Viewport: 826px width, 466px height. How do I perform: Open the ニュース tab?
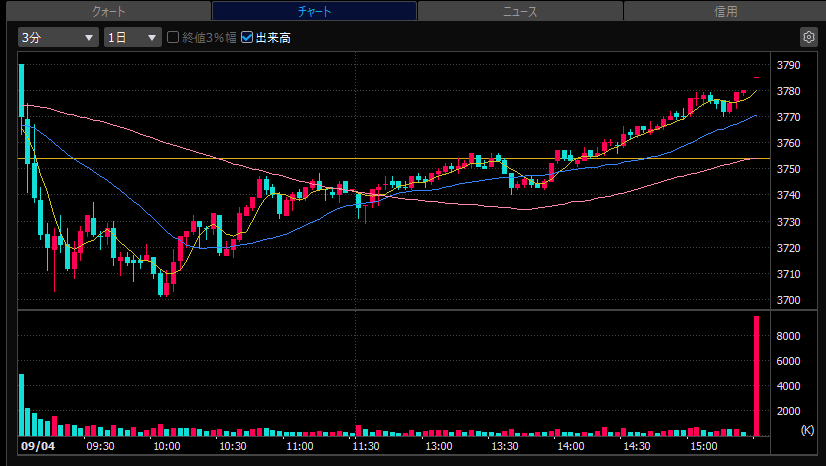tap(520, 11)
